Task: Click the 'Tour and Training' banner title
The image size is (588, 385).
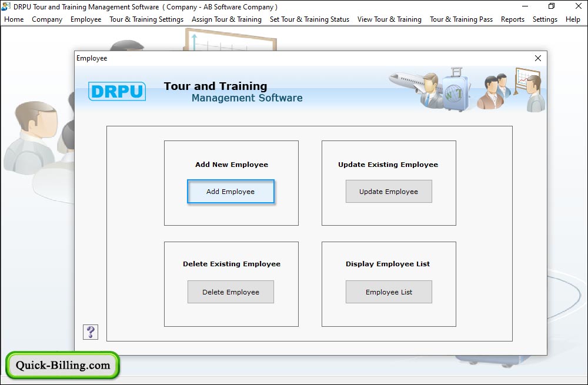Action: point(216,86)
